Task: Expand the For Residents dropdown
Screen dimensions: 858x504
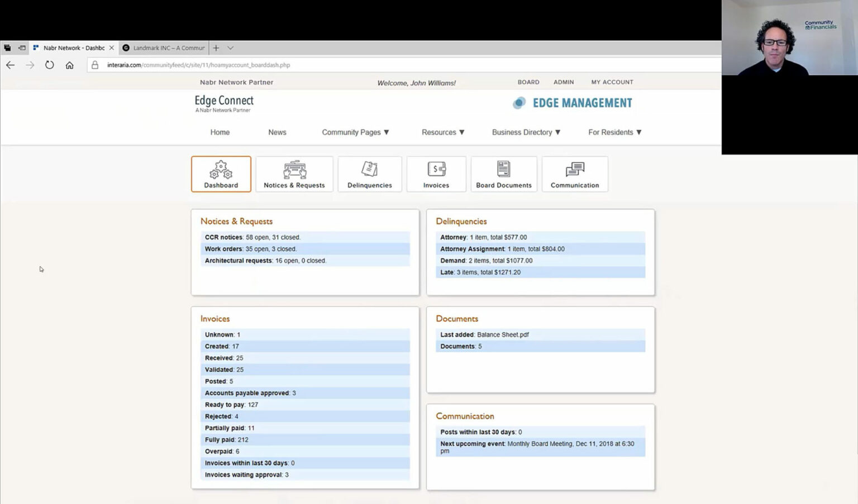Action: 614,132
